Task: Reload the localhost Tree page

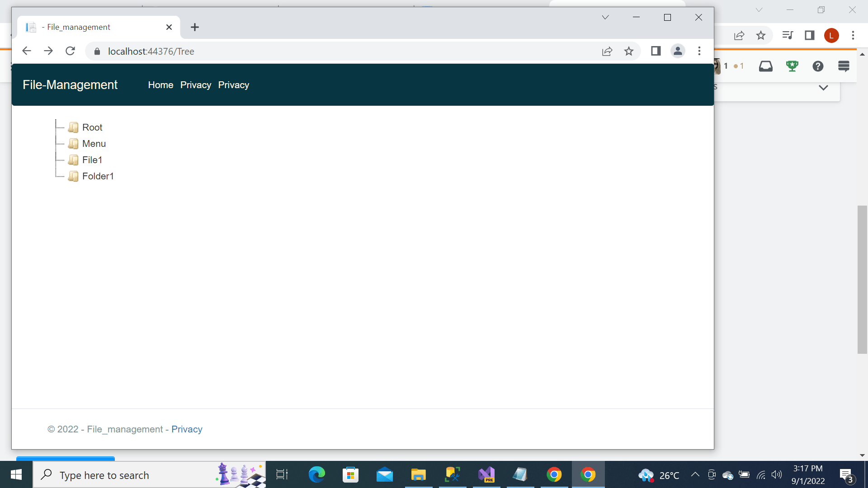Action: pos(70,51)
